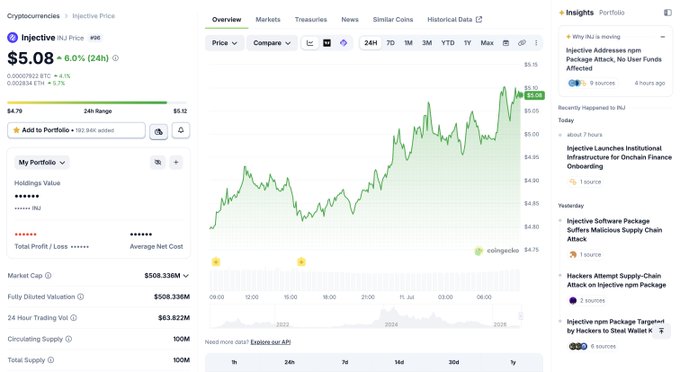680x372 pixels.
Task: Open the News tab
Action: pyautogui.click(x=350, y=20)
